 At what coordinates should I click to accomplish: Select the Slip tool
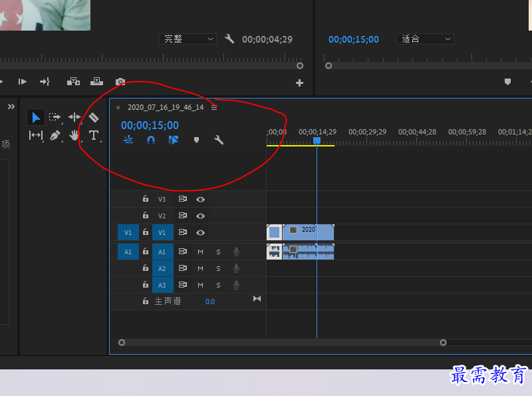(x=36, y=136)
